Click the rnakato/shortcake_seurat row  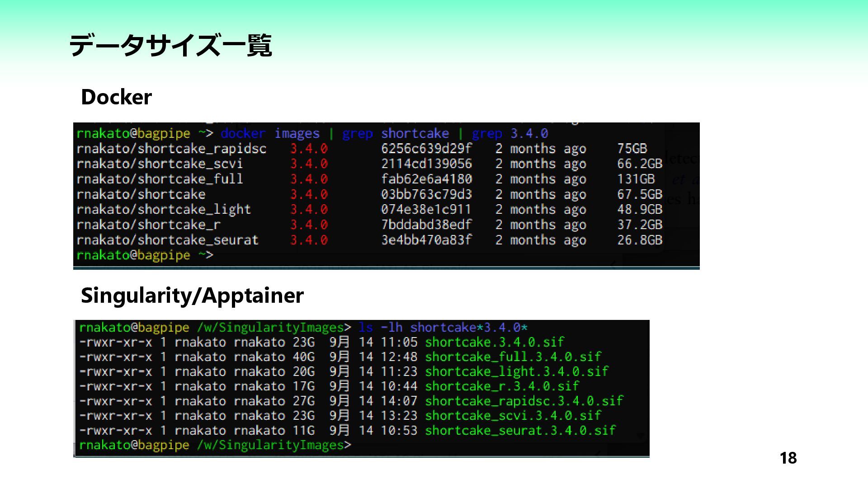click(167, 240)
